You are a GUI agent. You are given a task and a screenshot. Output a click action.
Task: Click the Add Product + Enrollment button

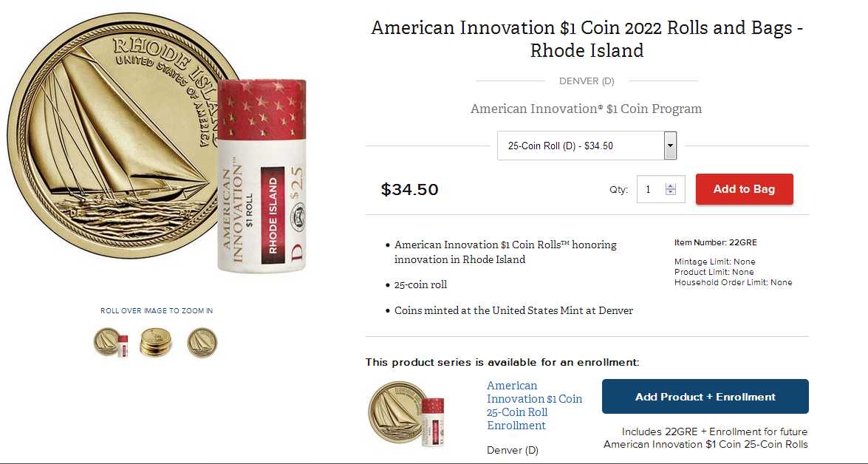[x=705, y=396]
